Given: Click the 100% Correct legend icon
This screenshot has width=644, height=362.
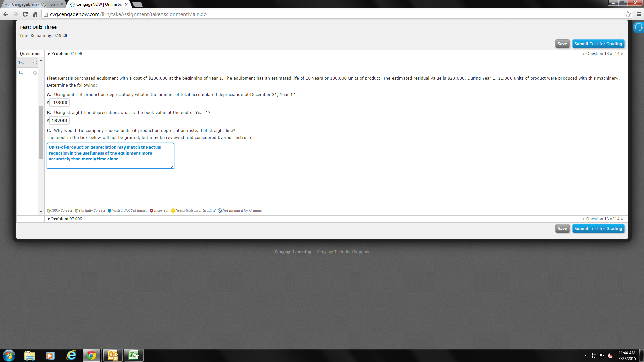Looking at the screenshot, I should tap(49, 210).
